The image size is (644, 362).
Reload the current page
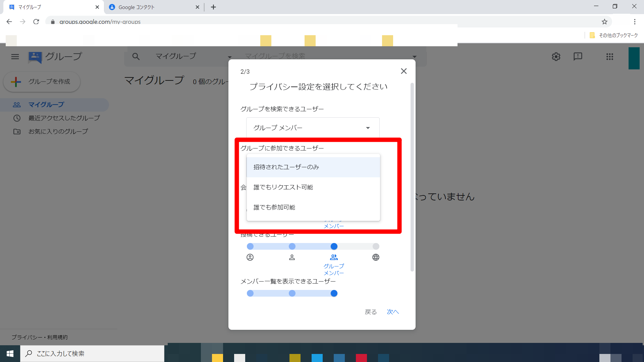(x=36, y=21)
